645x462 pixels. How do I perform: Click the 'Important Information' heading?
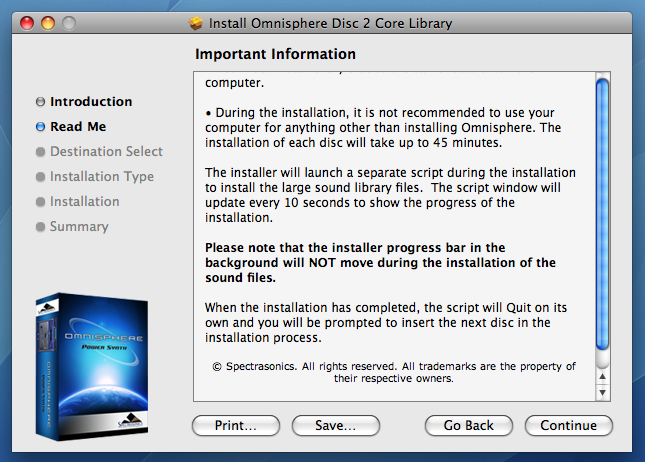pos(275,54)
